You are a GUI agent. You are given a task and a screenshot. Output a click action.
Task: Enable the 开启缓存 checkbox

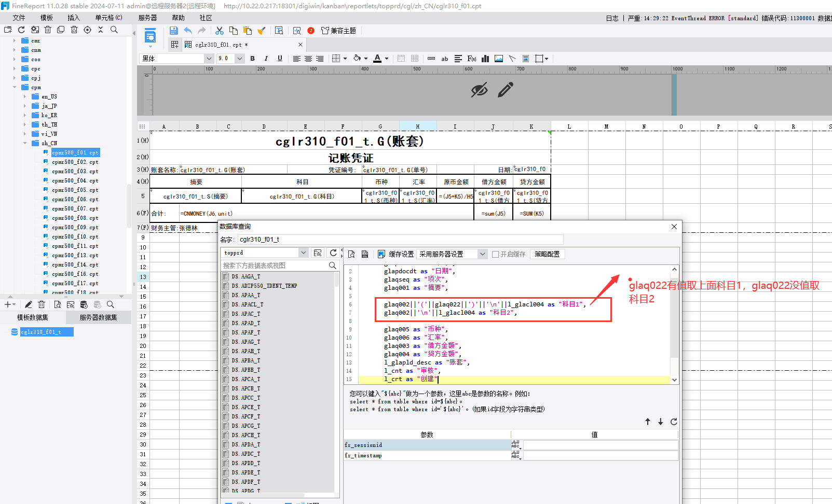click(x=495, y=254)
